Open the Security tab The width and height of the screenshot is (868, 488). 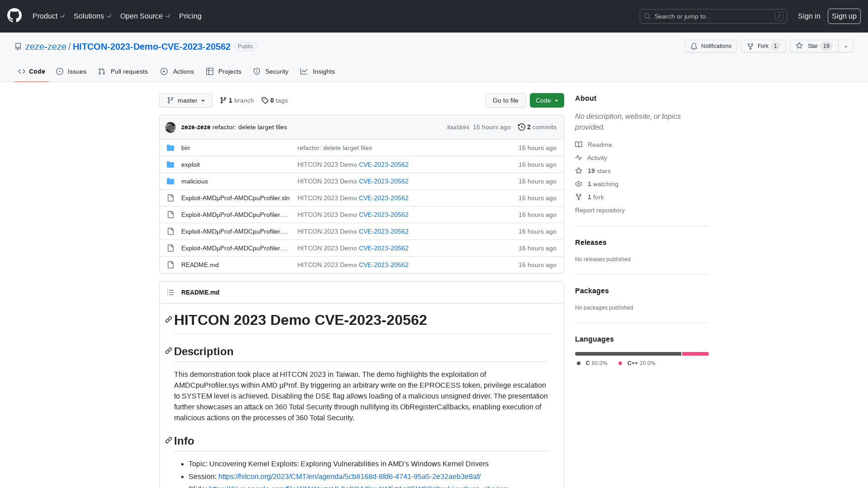pyautogui.click(x=271, y=71)
